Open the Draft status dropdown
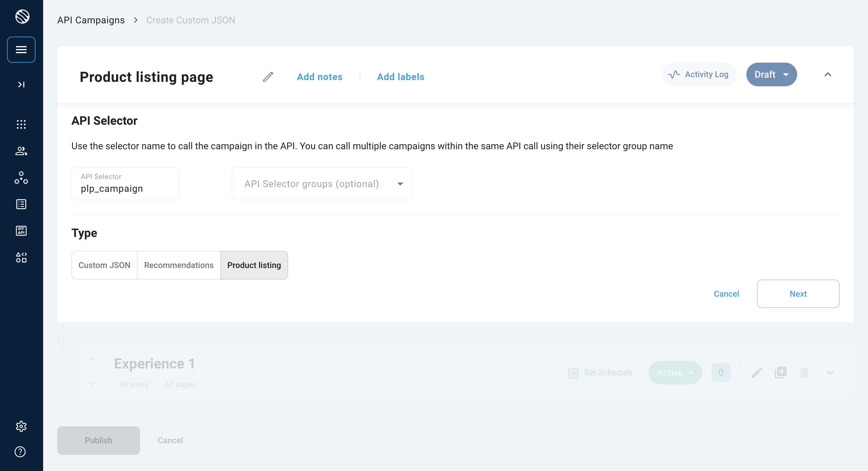 (x=771, y=74)
